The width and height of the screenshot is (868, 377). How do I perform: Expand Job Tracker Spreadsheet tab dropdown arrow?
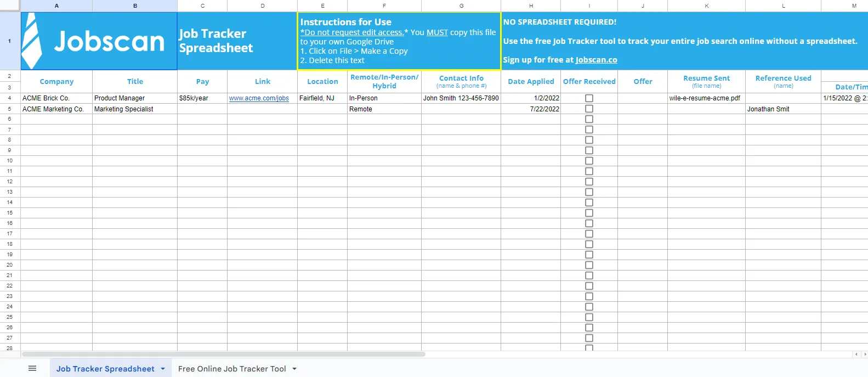click(x=163, y=369)
